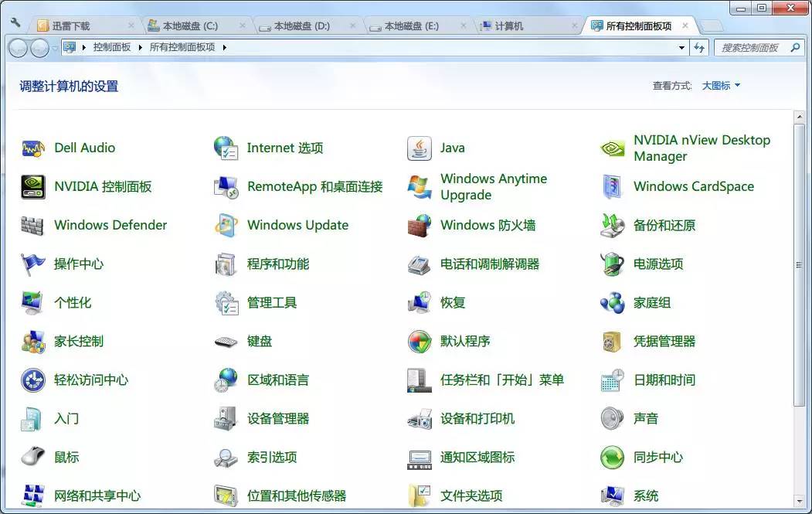Open the 同步中心 green icon
The image size is (812, 514).
click(612, 457)
